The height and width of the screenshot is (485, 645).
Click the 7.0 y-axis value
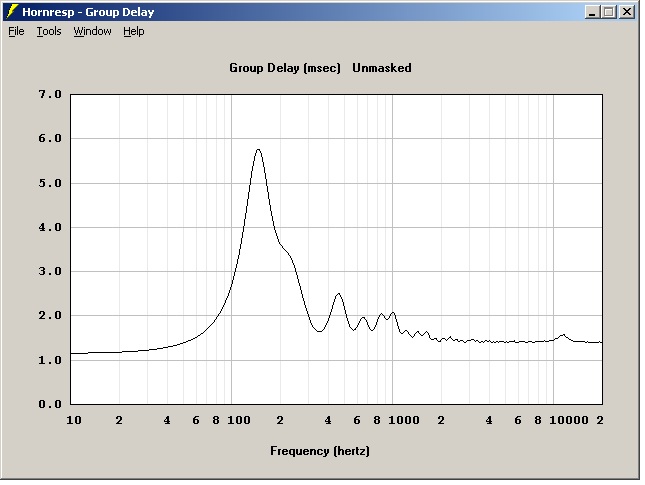tap(50, 94)
